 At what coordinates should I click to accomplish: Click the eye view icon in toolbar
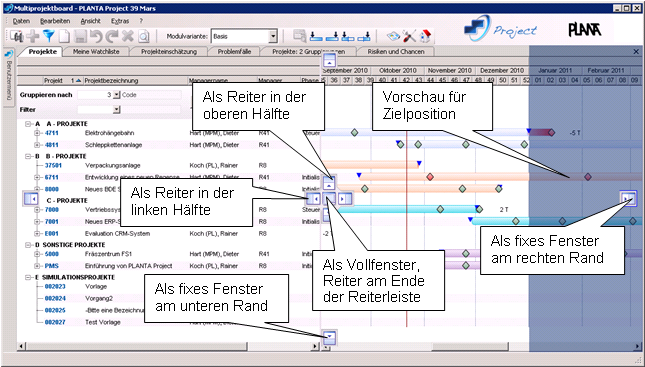pyautogui.click(x=393, y=36)
